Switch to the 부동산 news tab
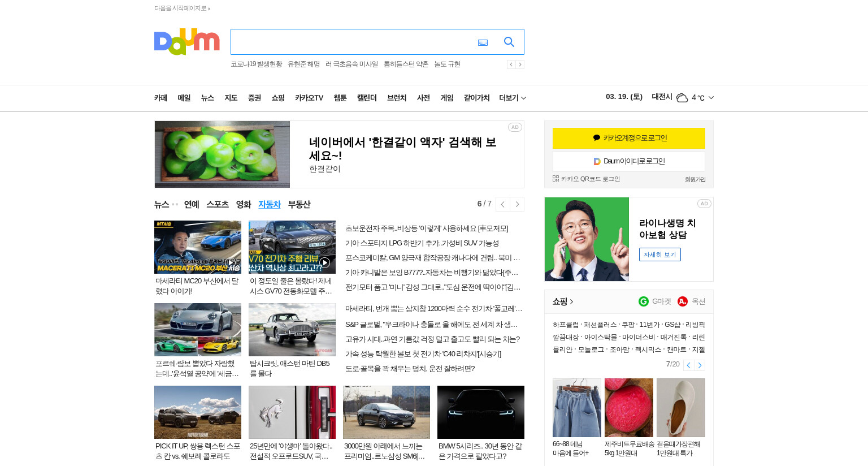 299,204
